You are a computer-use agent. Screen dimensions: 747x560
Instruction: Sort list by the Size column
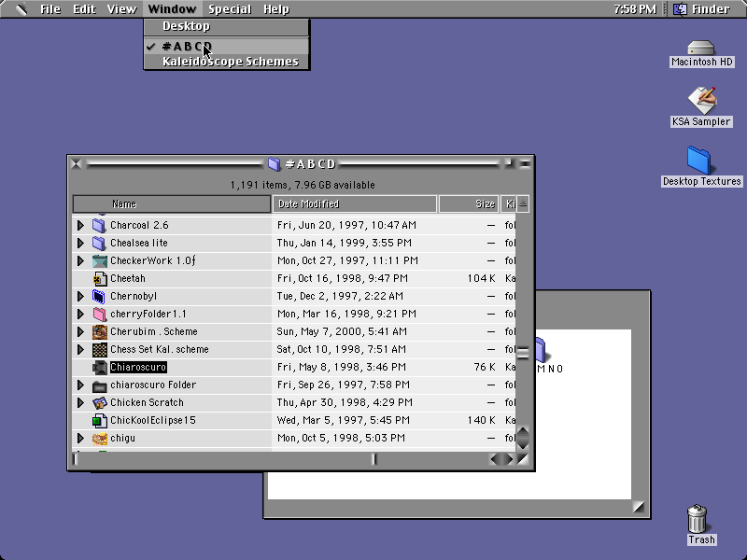tap(469, 204)
